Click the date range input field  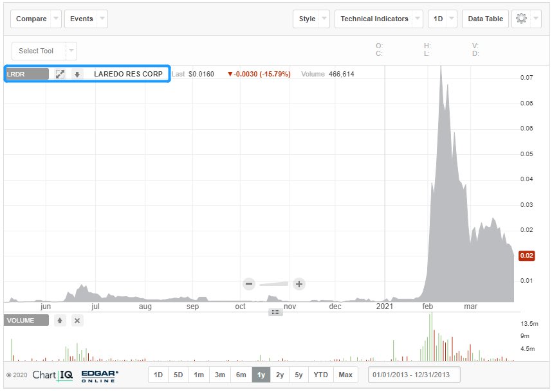coord(414,375)
